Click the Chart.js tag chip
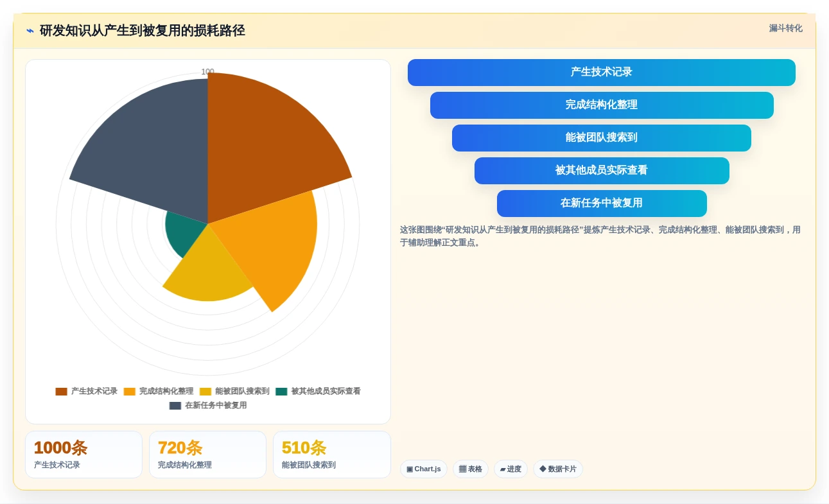 click(424, 469)
